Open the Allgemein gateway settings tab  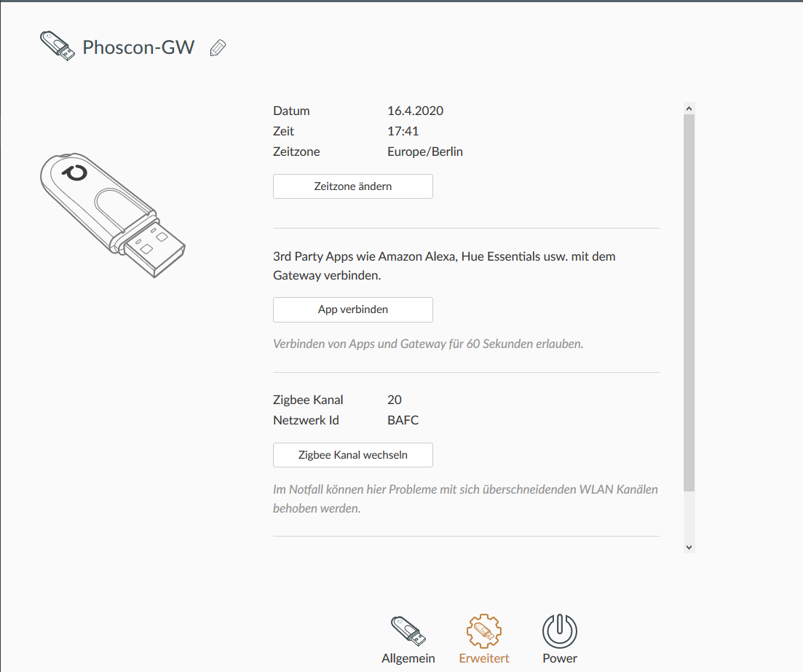[408, 640]
